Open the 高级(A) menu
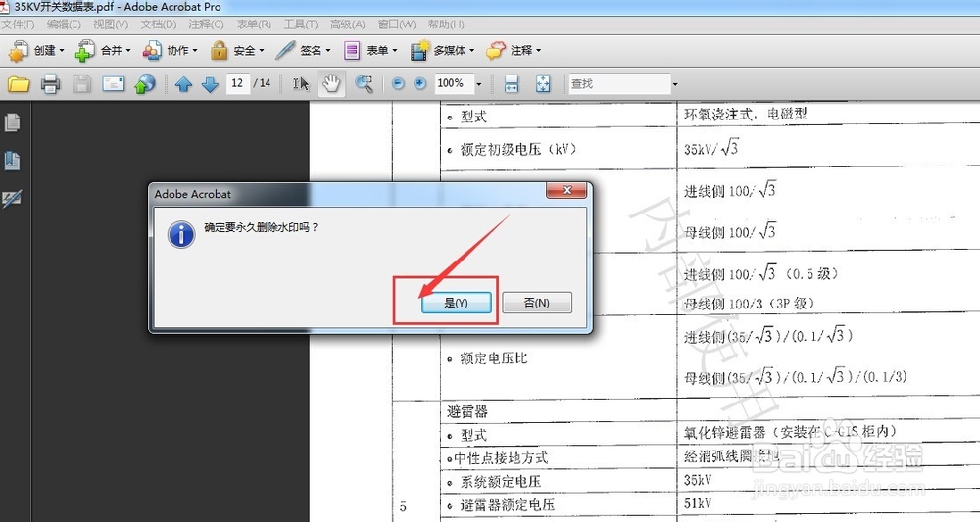Screen dimensions: 980x522 (x=348, y=24)
